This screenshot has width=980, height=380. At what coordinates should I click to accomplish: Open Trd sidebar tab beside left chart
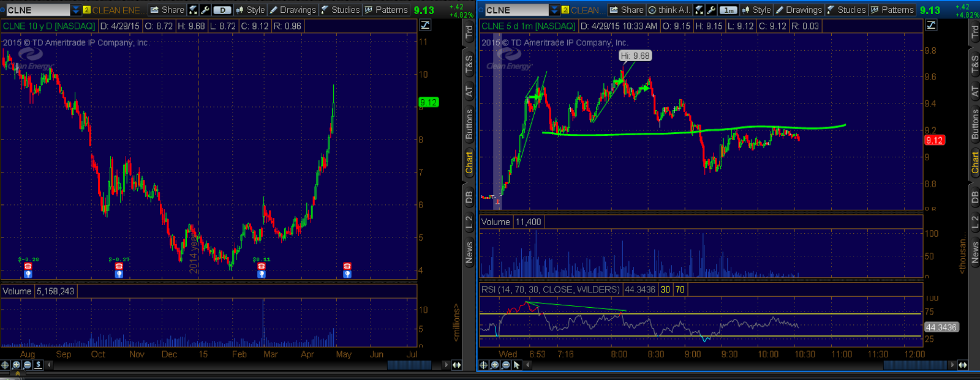[469, 32]
